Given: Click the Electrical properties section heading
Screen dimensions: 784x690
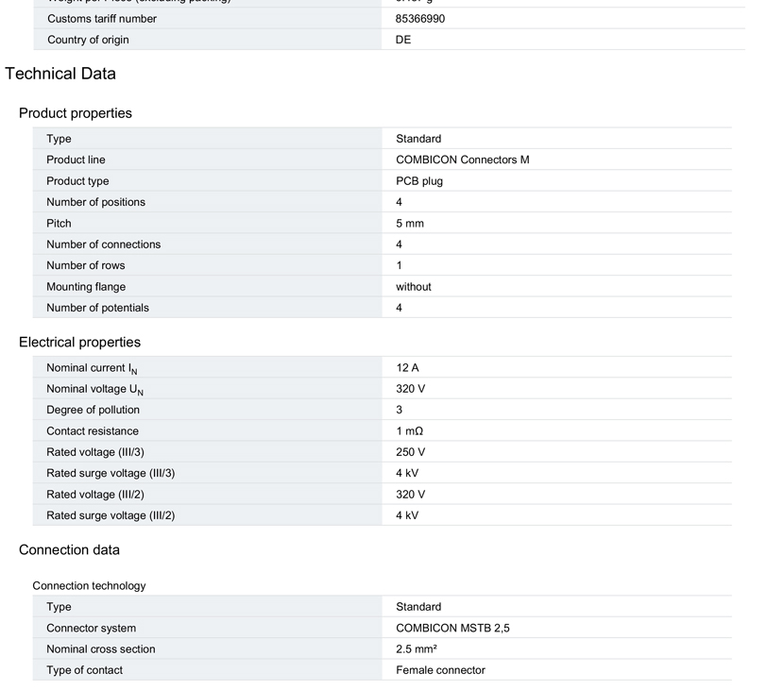Looking at the screenshot, I should 79,343.
